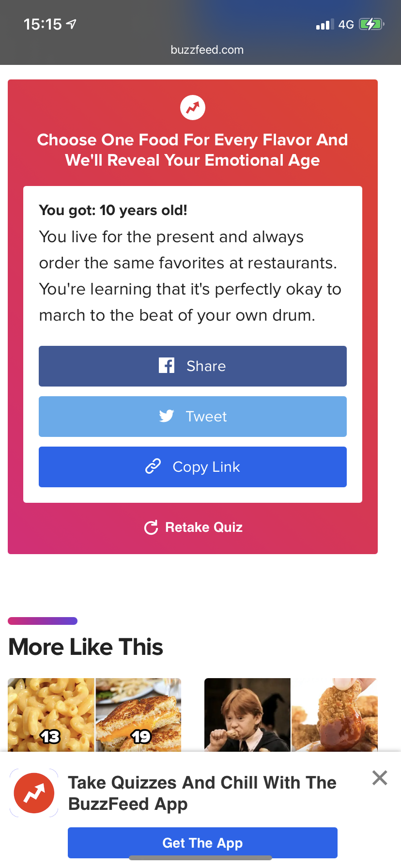Tap the BuzzFeed app logo in banner
Viewport: 401px width, 868px height.
point(34,793)
